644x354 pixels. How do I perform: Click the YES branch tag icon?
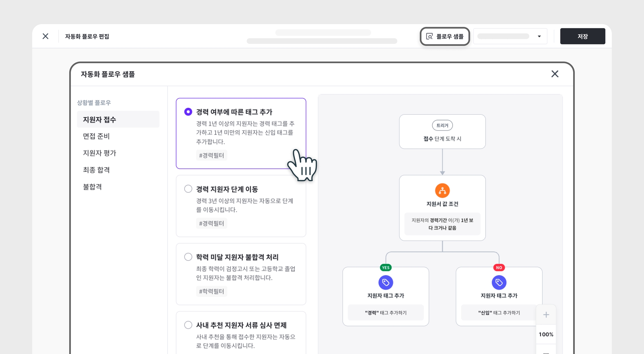coord(386,283)
